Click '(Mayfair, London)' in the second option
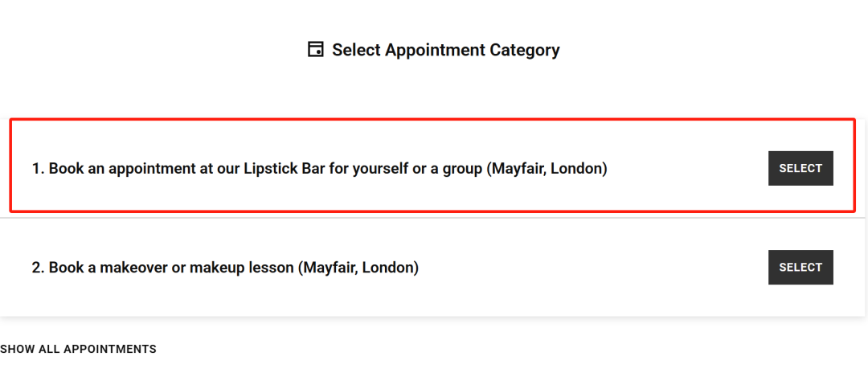Viewport: 868px width, 377px height. pyautogui.click(x=358, y=268)
